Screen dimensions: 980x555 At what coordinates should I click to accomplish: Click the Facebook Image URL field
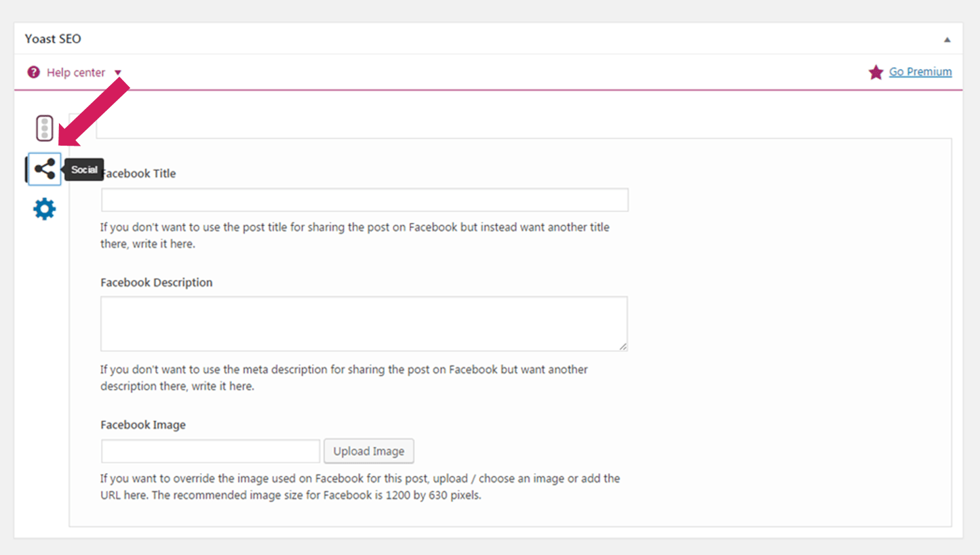(210, 451)
